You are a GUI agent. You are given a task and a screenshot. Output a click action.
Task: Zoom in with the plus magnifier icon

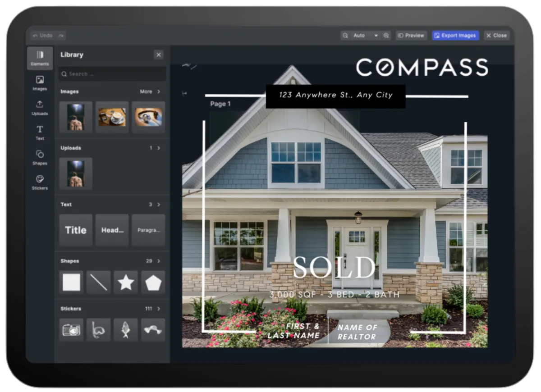point(386,35)
